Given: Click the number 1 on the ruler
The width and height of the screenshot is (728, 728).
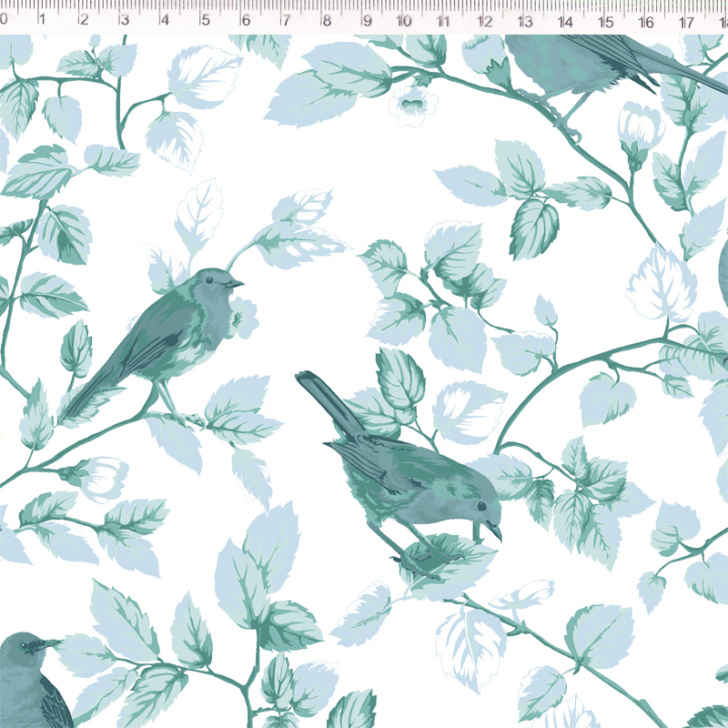Looking at the screenshot, I should pyautogui.click(x=42, y=20).
